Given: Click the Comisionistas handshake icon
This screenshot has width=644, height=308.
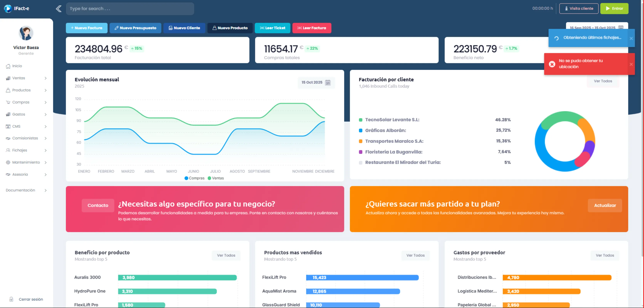Looking at the screenshot, I should click(x=8, y=138).
